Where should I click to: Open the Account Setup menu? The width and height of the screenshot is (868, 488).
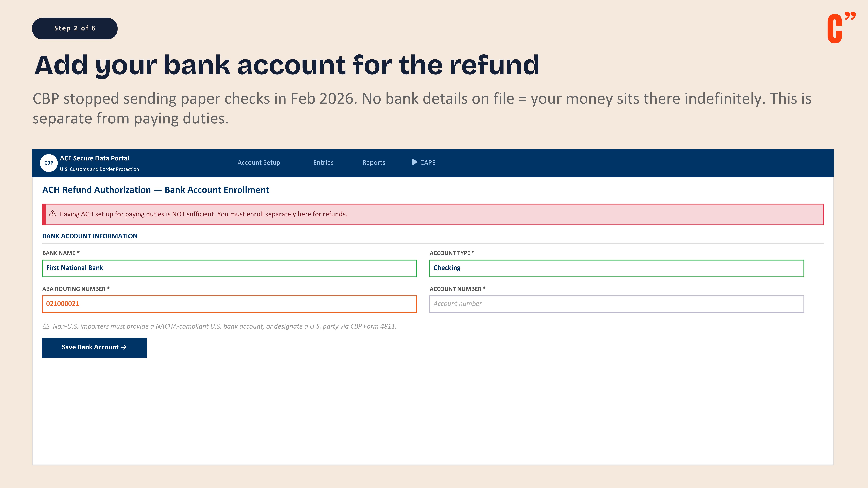[258, 162]
